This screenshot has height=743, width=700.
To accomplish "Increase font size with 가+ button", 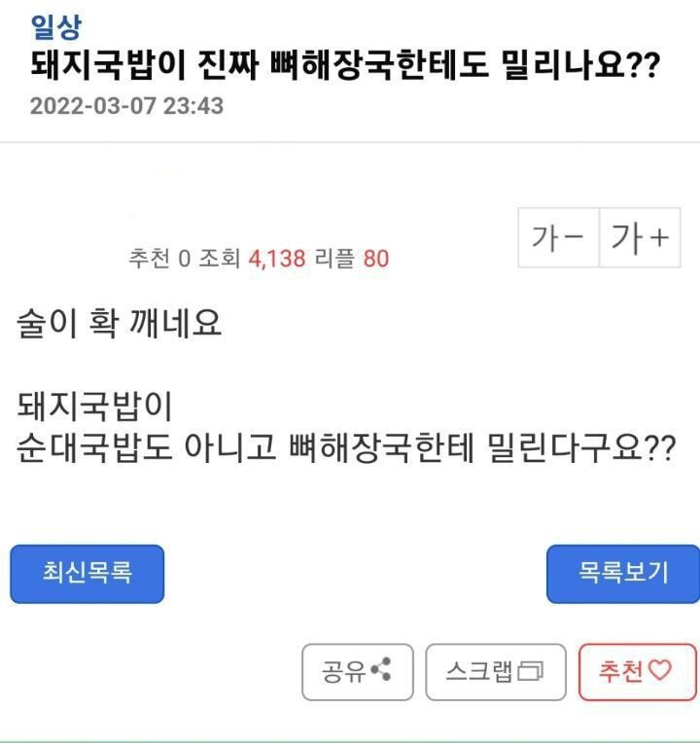I will (x=641, y=236).
